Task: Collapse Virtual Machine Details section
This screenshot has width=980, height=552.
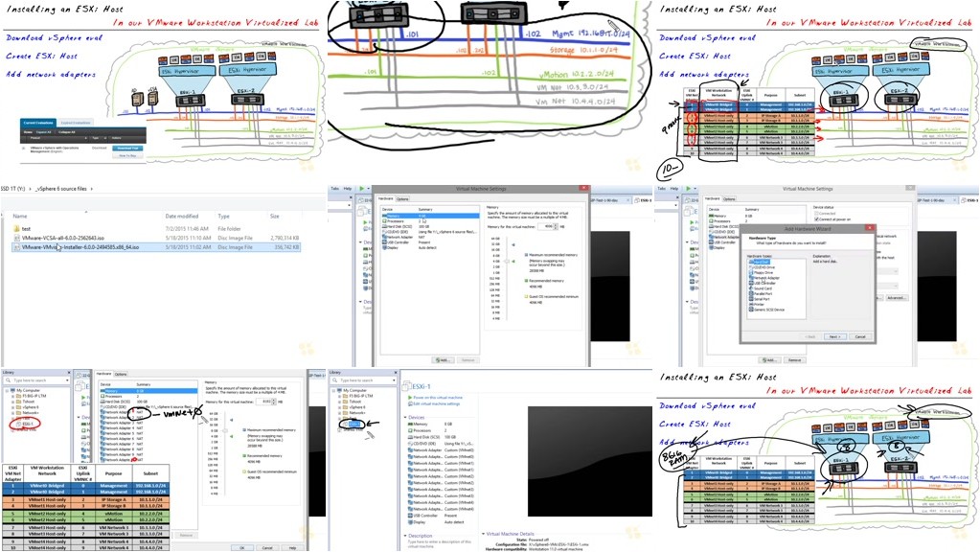Action: click(483, 534)
